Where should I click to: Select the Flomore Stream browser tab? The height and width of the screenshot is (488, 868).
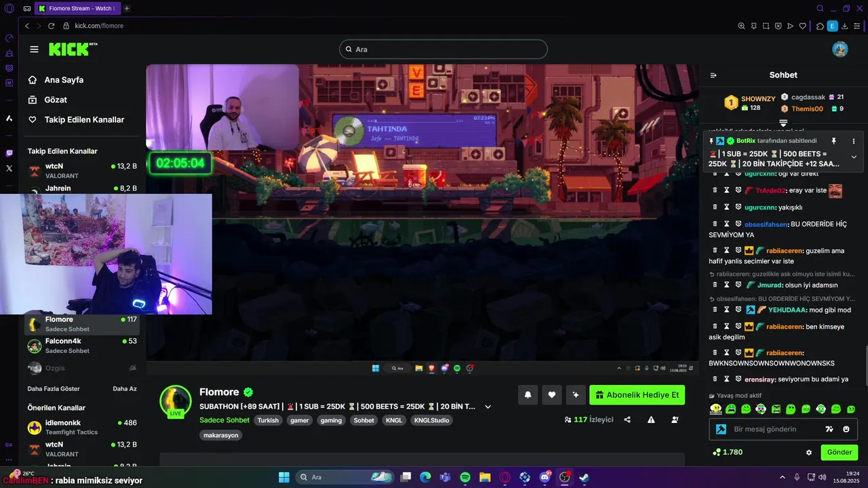[78, 8]
